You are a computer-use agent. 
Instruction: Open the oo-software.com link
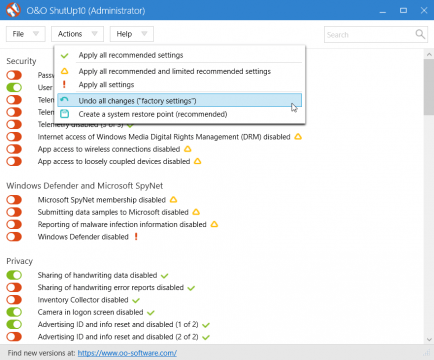coord(127,353)
